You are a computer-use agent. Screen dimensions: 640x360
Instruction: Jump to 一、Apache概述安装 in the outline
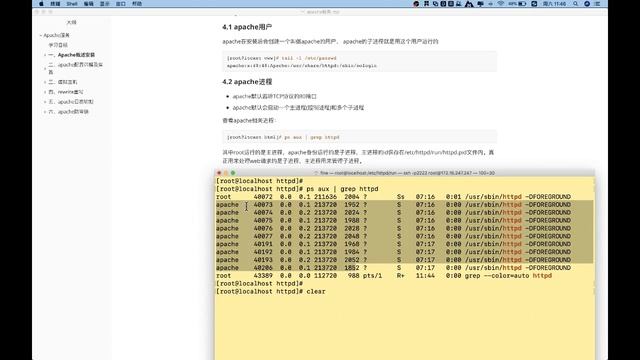[71, 55]
